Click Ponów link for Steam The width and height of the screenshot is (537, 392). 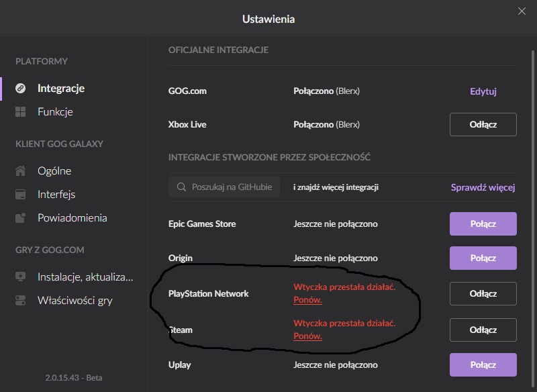coord(307,336)
